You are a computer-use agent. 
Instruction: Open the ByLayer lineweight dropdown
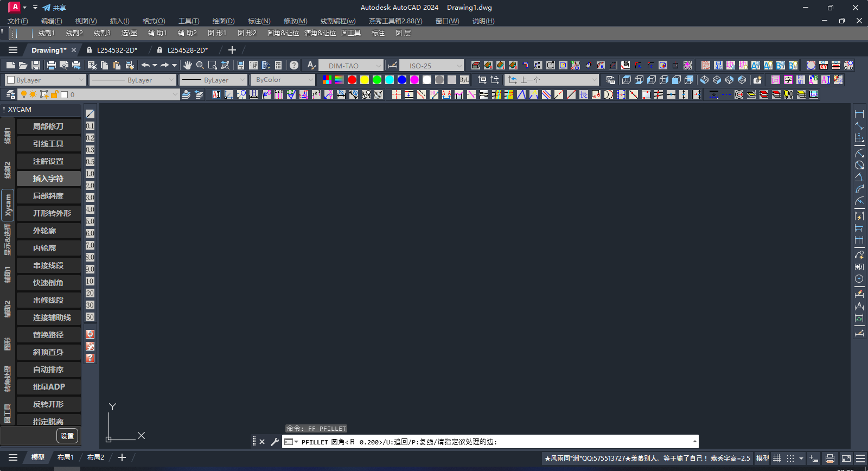214,80
